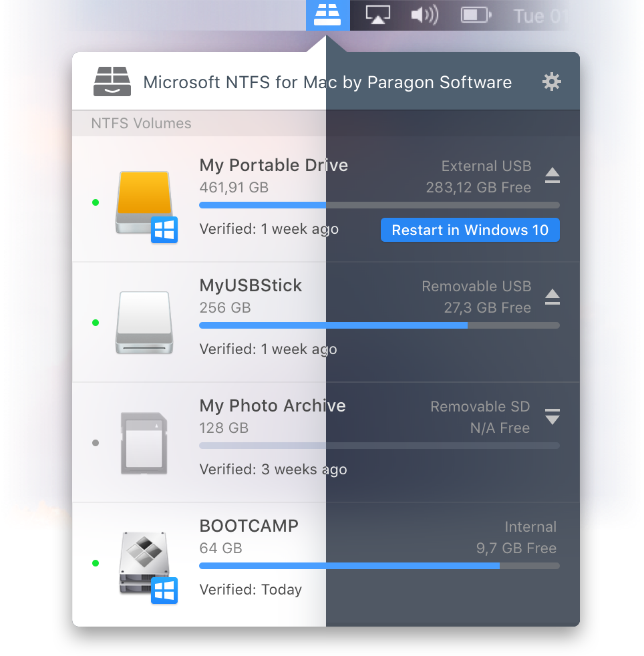Click the BOOTCAMP storage usage bar
Image resolution: width=644 pixels, height=656 pixels.
379,566
